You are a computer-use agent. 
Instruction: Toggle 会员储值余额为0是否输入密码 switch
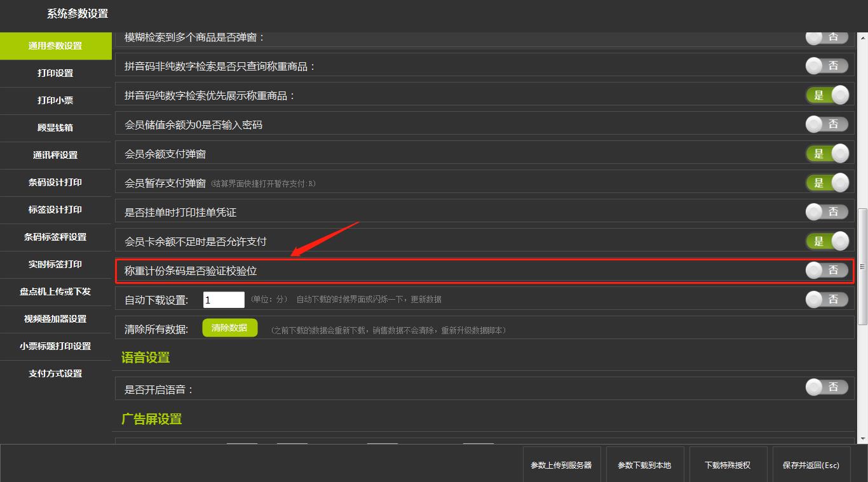[x=827, y=124]
